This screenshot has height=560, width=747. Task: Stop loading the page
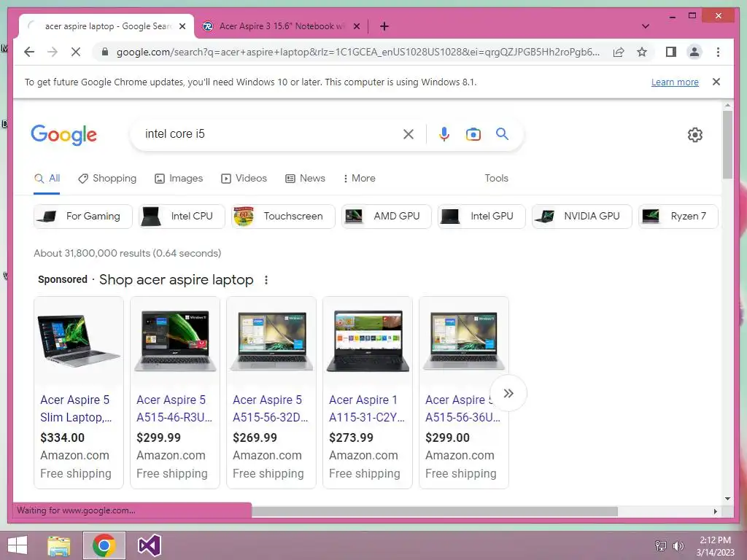point(76,52)
